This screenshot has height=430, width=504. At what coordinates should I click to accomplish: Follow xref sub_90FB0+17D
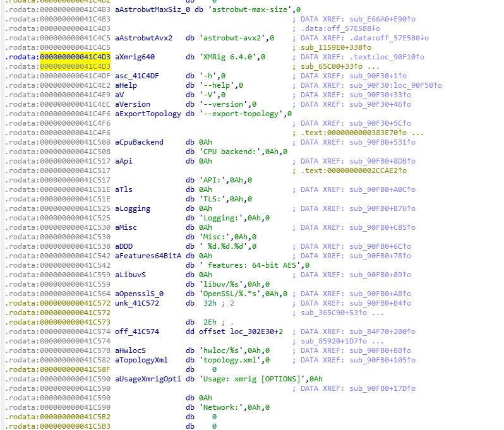pos(383,389)
